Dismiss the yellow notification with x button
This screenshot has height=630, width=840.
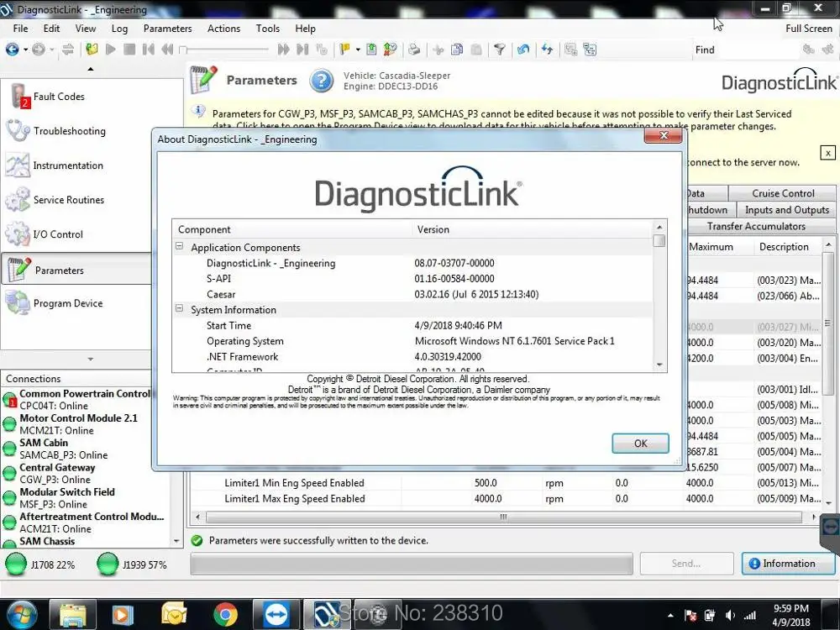827,153
